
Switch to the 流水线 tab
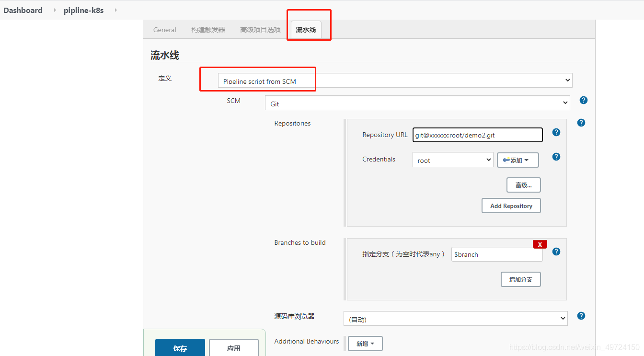coord(306,30)
